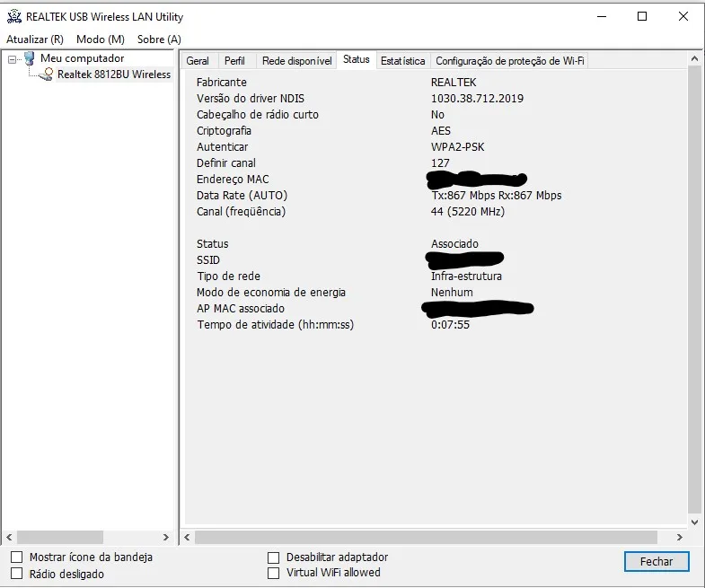Screen dimensions: 705x588
Task: Click the Endereço MAC label
Action: pos(233,180)
